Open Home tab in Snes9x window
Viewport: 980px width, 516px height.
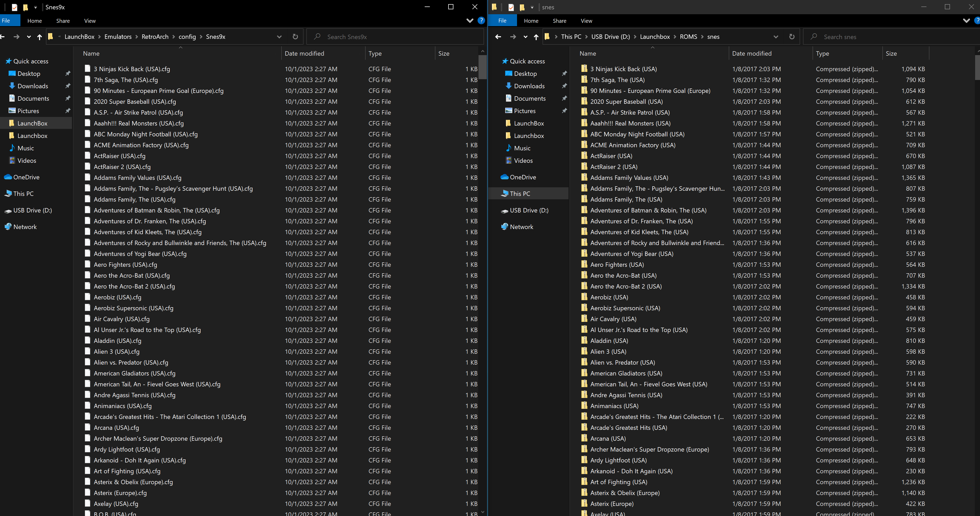(x=34, y=20)
